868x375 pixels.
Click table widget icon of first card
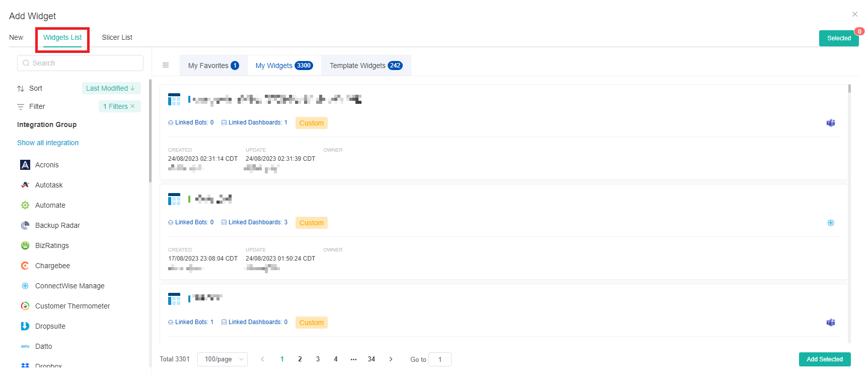click(x=174, y=99)
